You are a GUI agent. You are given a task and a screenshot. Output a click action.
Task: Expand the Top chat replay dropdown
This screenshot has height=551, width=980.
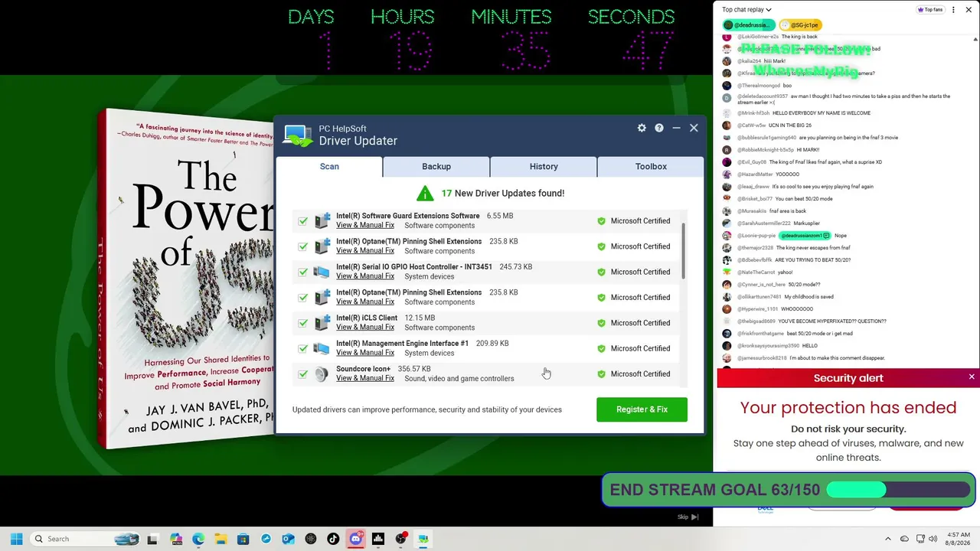pos(746,10)
